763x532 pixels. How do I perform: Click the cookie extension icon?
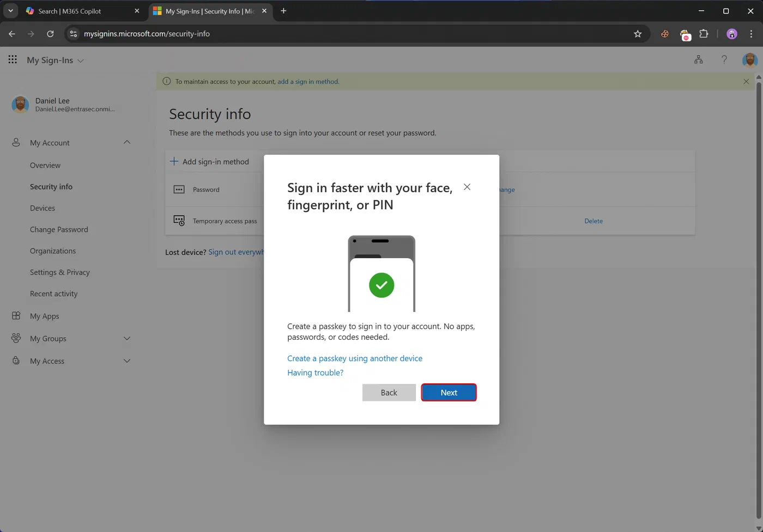click(665, 34)
